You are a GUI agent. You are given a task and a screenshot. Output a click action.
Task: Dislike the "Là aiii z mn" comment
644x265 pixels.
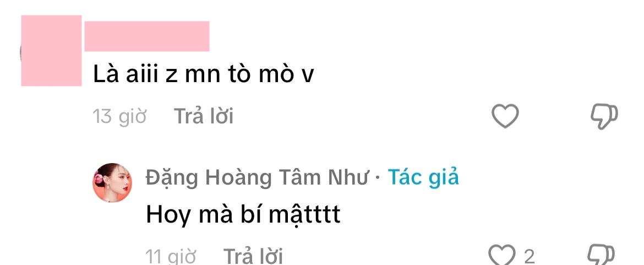coord(604,117)
